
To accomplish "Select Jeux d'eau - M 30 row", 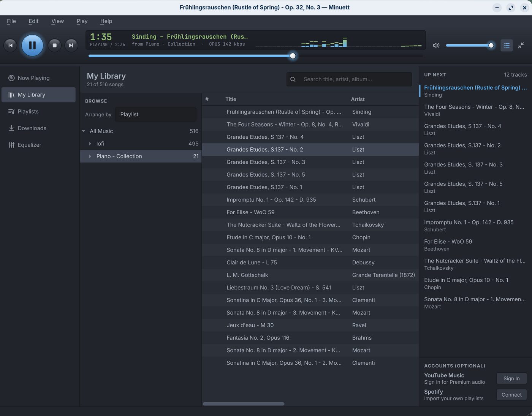I will tap(310, 325).
